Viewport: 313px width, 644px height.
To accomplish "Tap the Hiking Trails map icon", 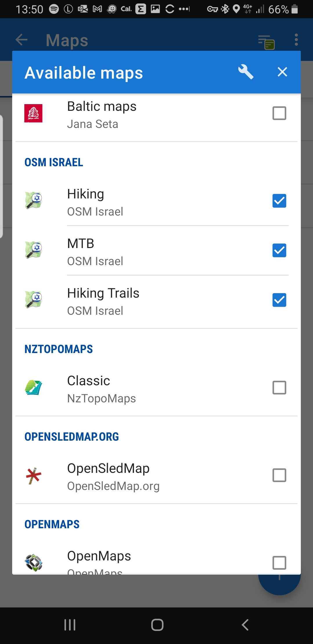I will (34, 300).
